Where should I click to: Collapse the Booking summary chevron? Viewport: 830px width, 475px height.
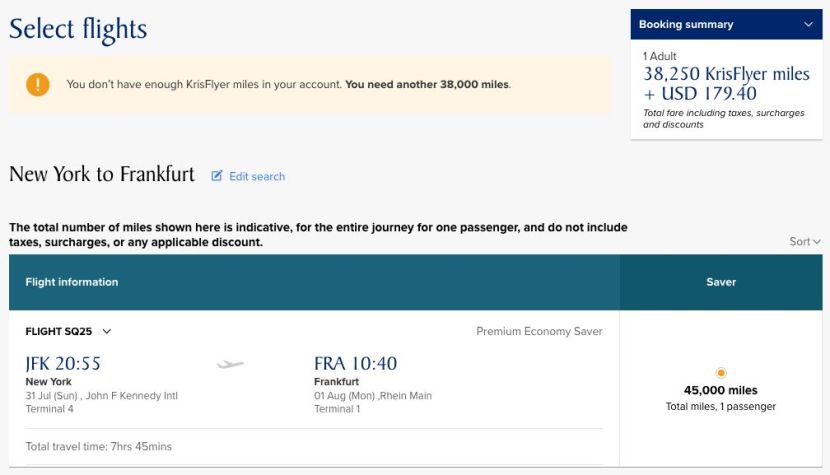point(808,24)
